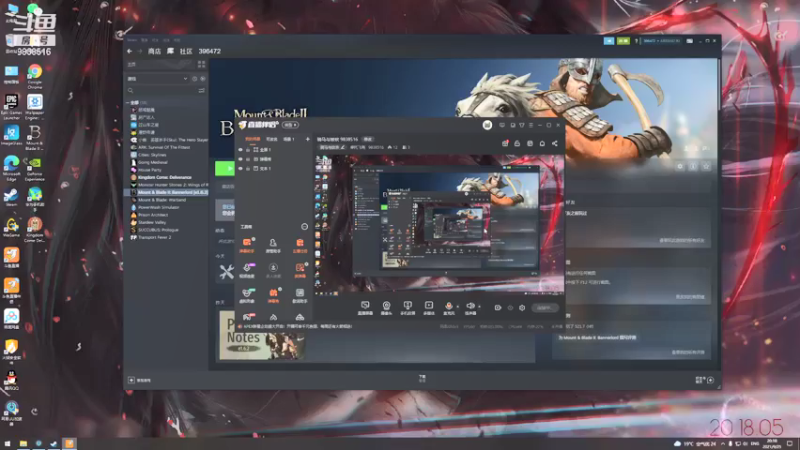Open Kingdom Come Deliverance desktop shortcut
The width and height of the screenshot is (800, 450).
click(35, 229)
